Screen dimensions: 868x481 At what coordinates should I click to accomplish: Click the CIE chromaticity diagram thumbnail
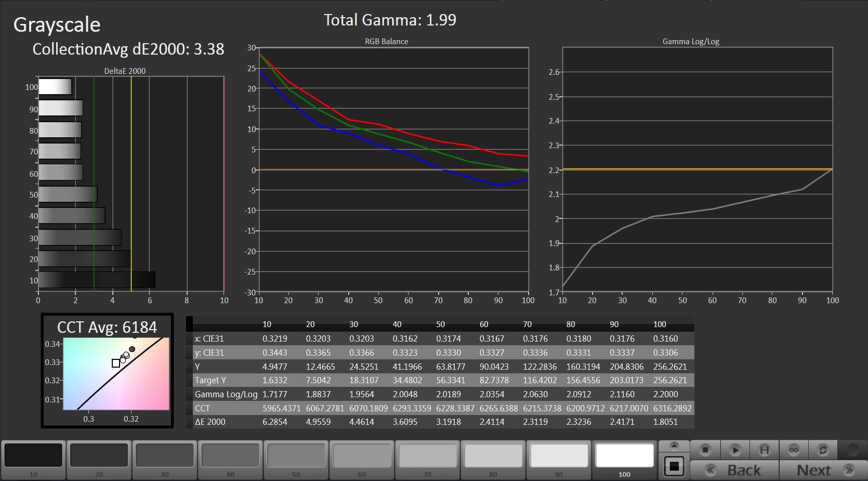[116, 373]
